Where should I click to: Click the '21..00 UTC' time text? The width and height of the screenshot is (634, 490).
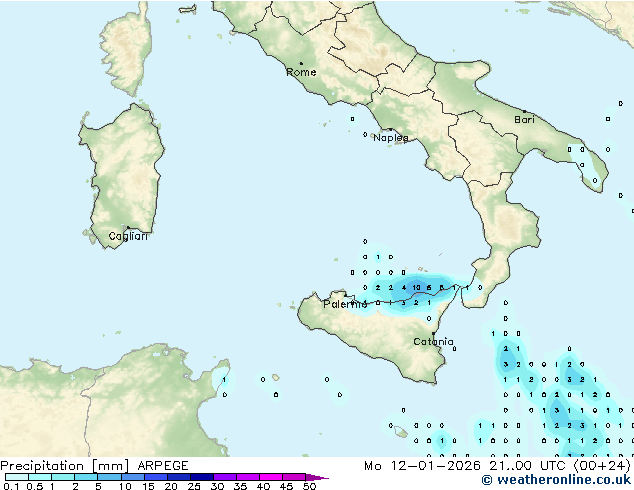527,466
